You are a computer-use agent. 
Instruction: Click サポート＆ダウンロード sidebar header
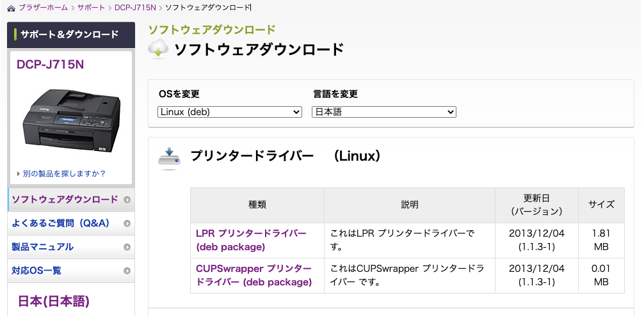tap(71, 35)
